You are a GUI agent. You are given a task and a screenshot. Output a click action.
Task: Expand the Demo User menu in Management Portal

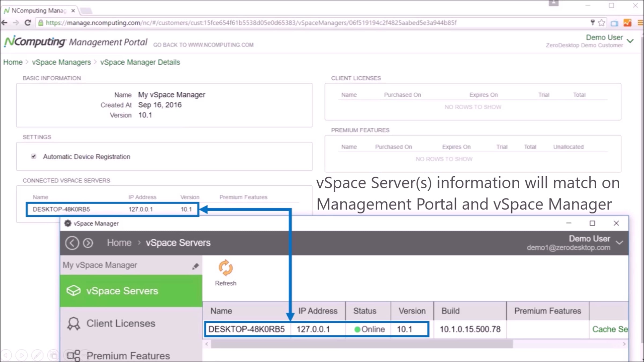(631, 41)
